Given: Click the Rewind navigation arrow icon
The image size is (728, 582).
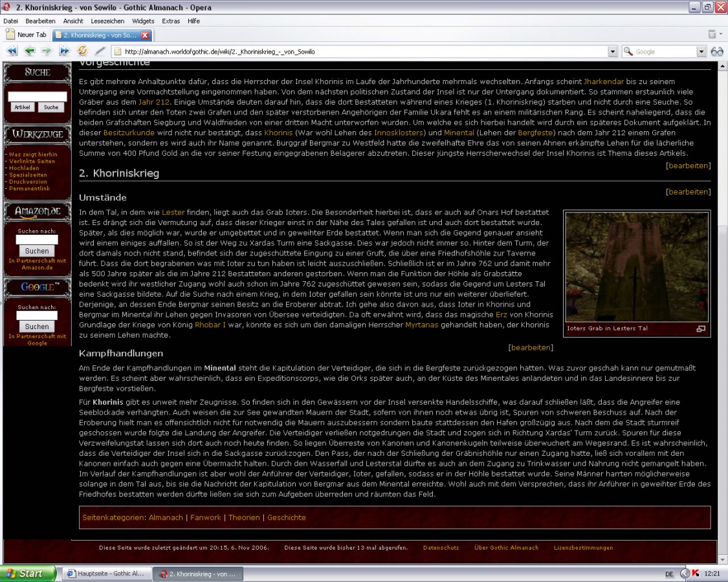Looking at the screenshot, I should (x=12, y=51).
